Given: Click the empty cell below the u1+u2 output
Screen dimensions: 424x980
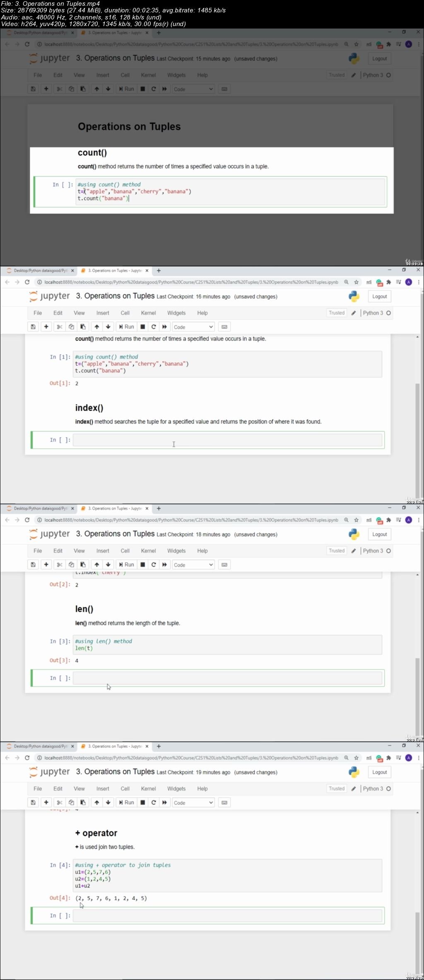Looking at the screenshot, I should pos(227,916).
